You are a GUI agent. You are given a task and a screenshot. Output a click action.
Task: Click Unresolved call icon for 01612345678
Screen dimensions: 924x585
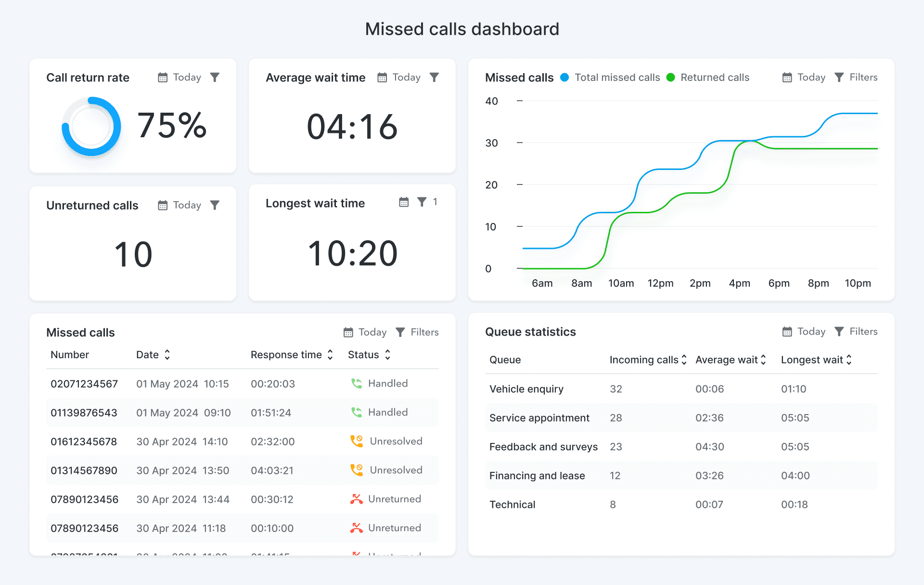coord(357,441)
